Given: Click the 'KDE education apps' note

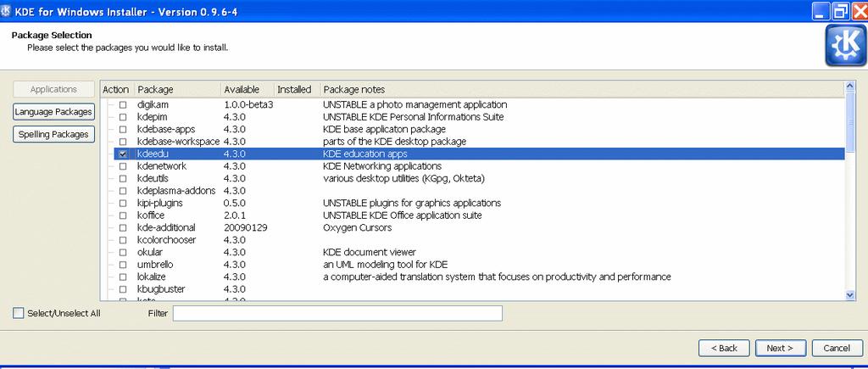Looking at the screenshot, I should point(364,154).
